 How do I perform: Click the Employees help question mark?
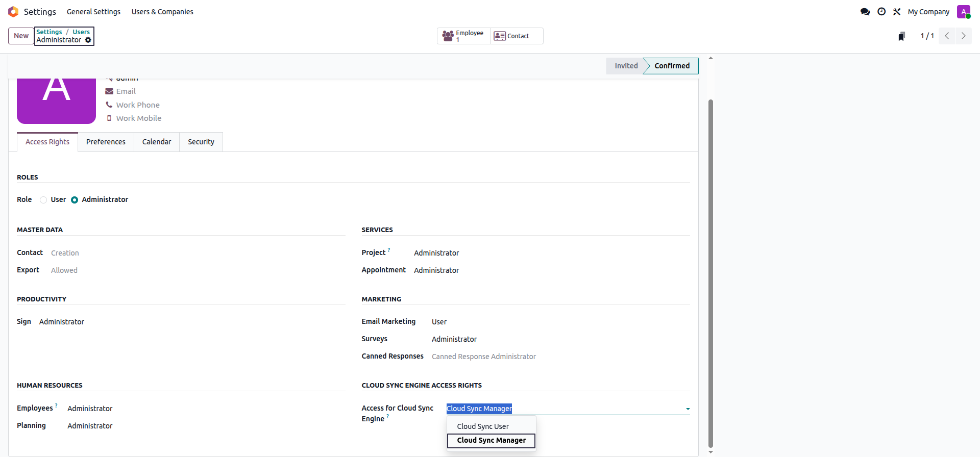pyautogui.click(x=56, y=405)
